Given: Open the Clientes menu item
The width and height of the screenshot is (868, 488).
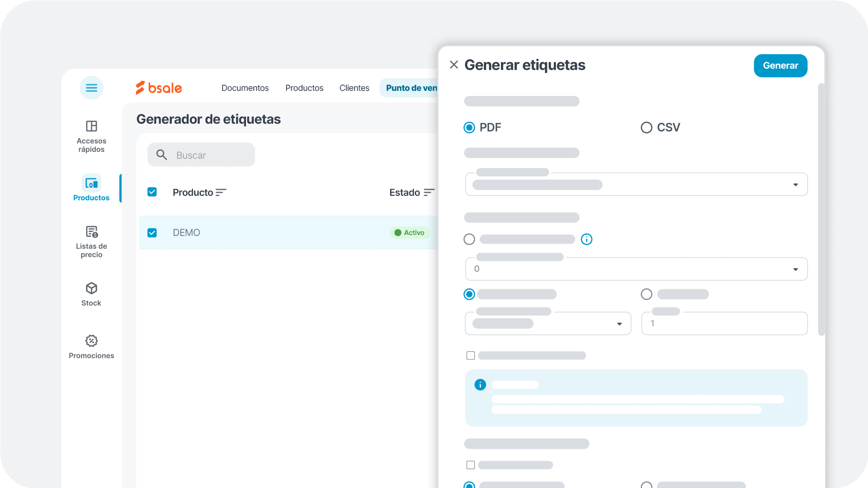Looking at the screenshot, I should (354, 88).
